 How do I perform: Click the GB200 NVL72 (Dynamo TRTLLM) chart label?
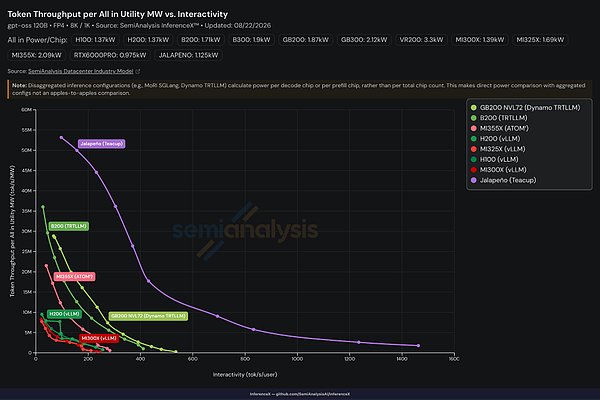(x=148, y=316)
